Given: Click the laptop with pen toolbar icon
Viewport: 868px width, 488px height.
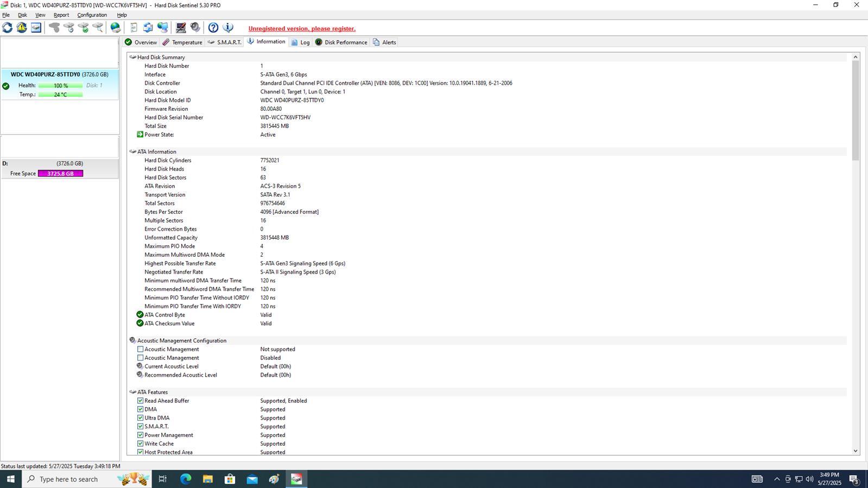Looking at the screenshot, I should coord(181,28).
